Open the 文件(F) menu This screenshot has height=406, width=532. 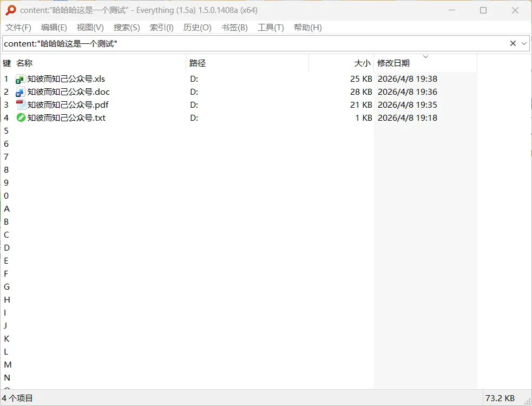pos(18,28)
